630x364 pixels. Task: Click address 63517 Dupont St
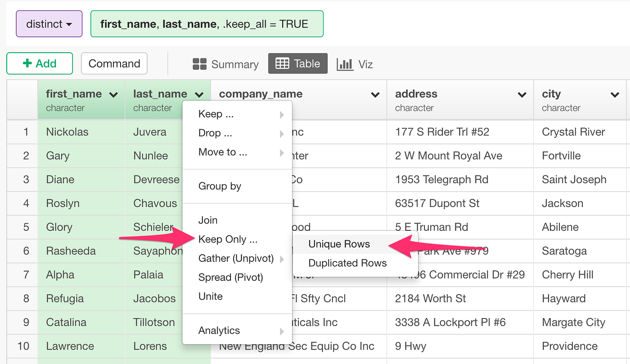click(x=437, y=203)
